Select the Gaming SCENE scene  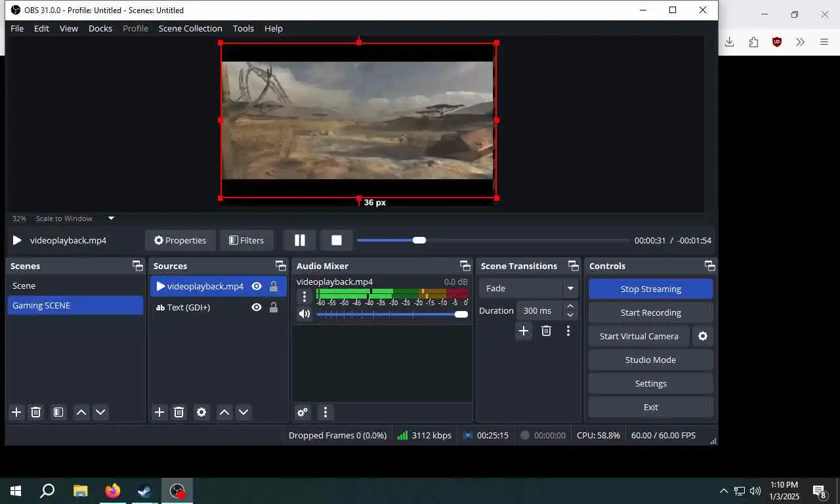click(75, 305)
